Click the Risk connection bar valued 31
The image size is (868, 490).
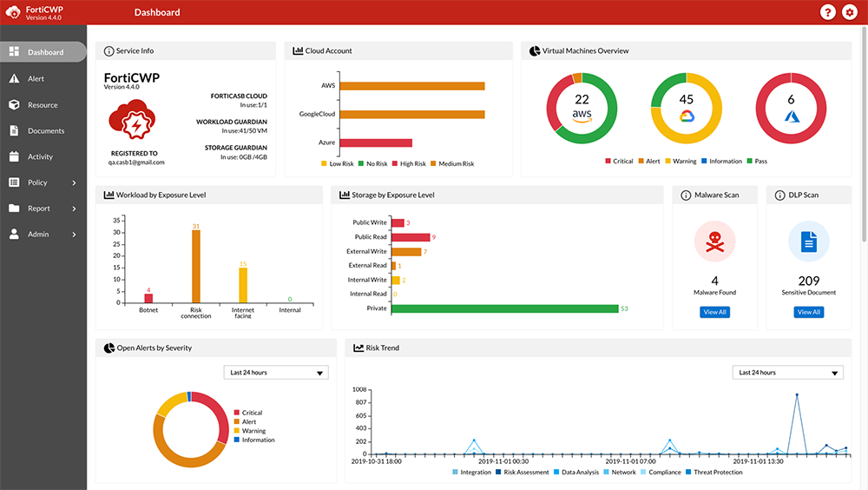point(196,267)
